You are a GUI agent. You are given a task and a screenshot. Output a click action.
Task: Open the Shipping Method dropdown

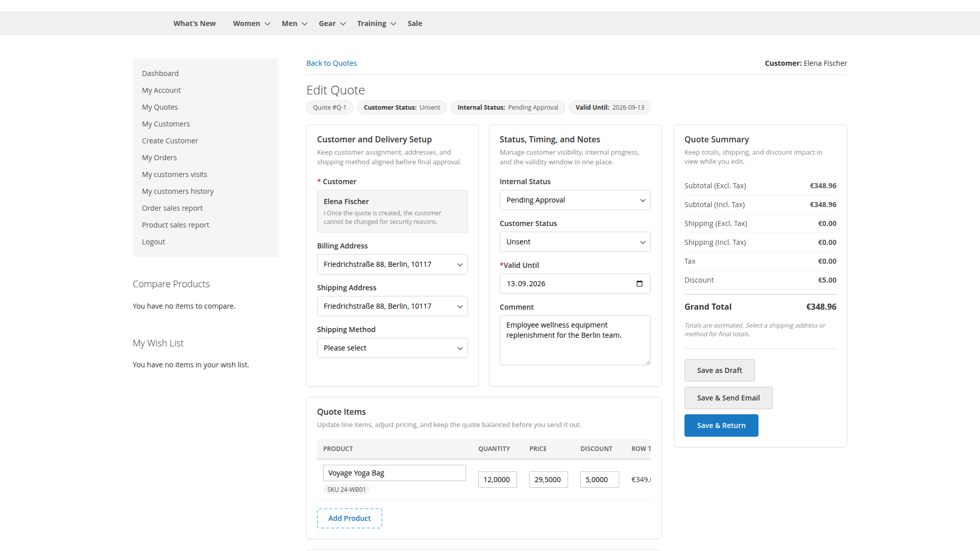pyautogui.click(x=393, y=348)
